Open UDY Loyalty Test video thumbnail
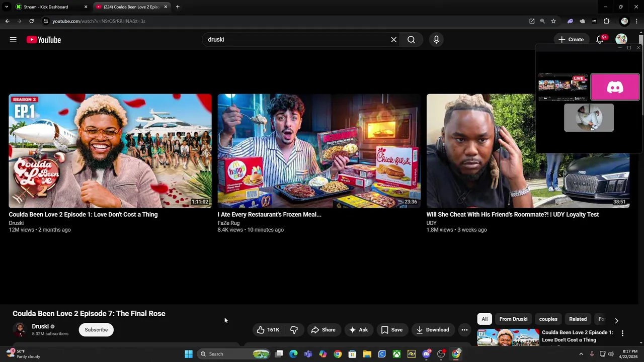The height and width of the screenshot is (362, 644). pyautogui.click(x=528, y=150)
